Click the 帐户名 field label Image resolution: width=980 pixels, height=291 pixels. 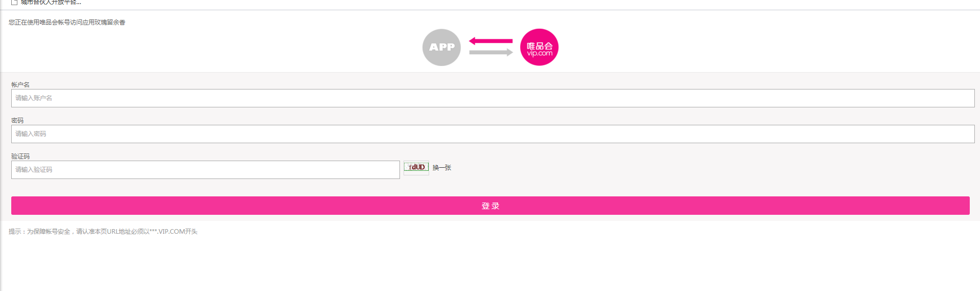[20, 85]
